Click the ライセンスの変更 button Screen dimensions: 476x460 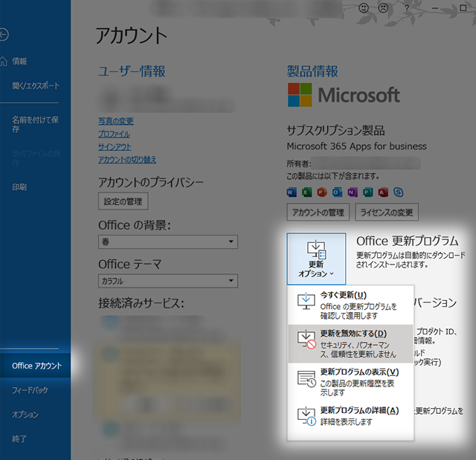386,213
